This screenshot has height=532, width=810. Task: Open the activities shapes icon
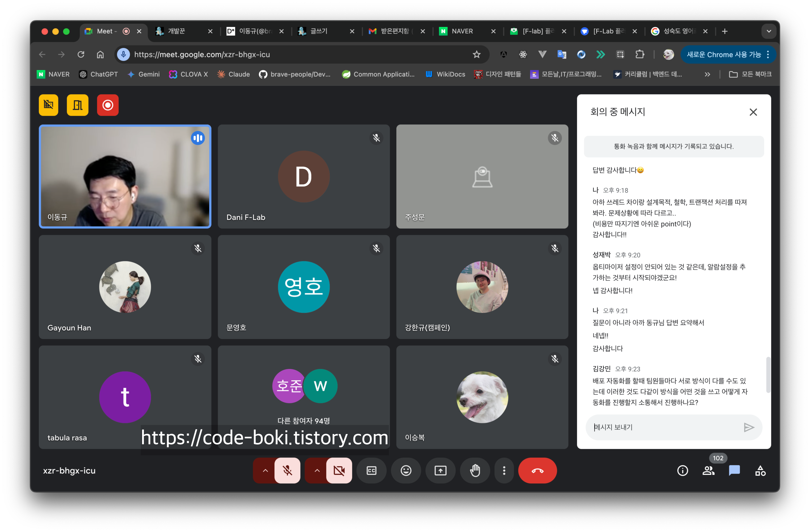[760, 470]
